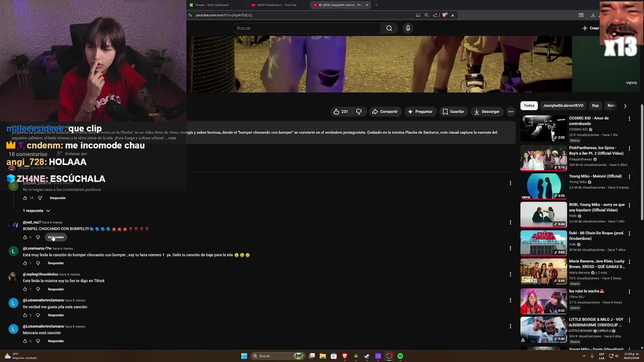Open les robé la wacha thumbnail
The height and width of the screenshot is (362, 644).
point(543,301)
